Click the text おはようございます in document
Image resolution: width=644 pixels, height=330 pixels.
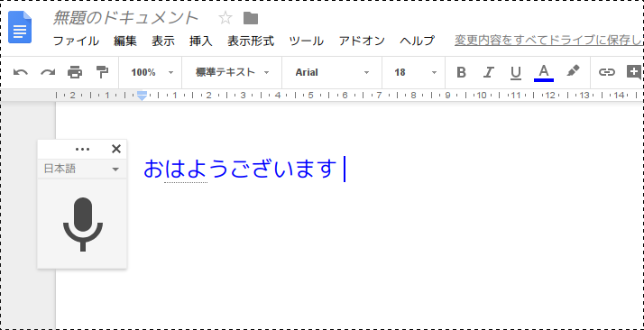pyautogui.click(x=240, y=169)
